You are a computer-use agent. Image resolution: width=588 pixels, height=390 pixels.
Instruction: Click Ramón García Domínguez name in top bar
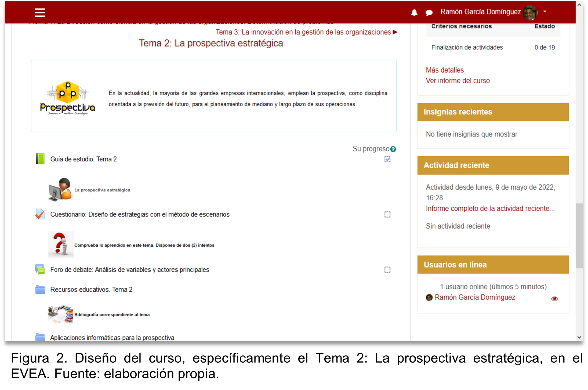[x=481, y=12]
